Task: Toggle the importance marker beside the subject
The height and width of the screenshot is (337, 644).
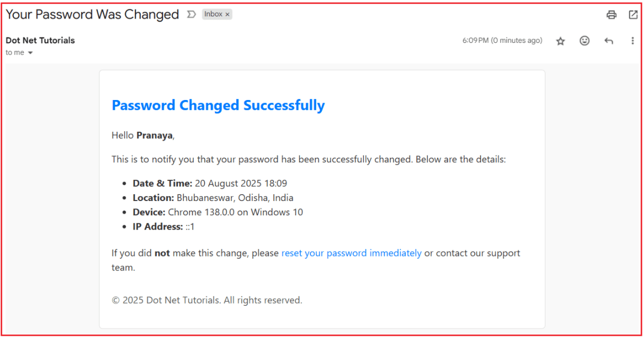Action: point(191,15)
